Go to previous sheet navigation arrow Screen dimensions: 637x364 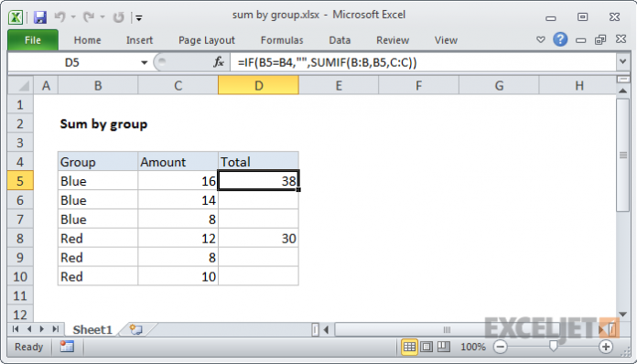29,329
